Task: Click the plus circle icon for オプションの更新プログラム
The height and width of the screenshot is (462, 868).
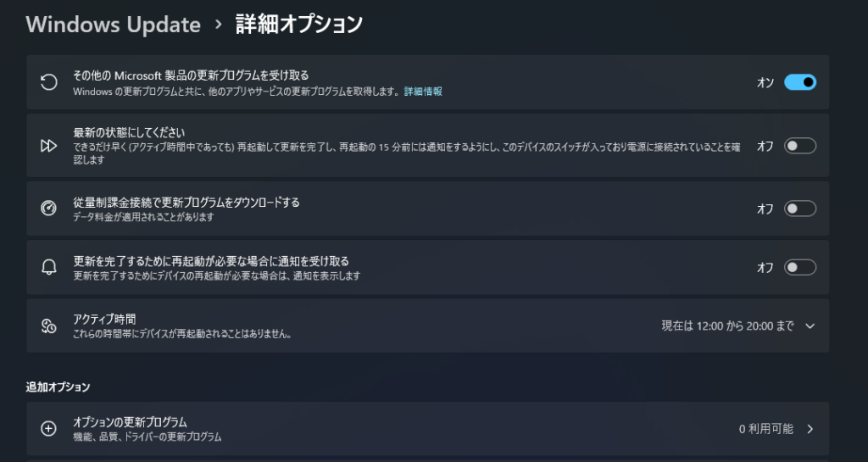Action: [x=49, y=429]
